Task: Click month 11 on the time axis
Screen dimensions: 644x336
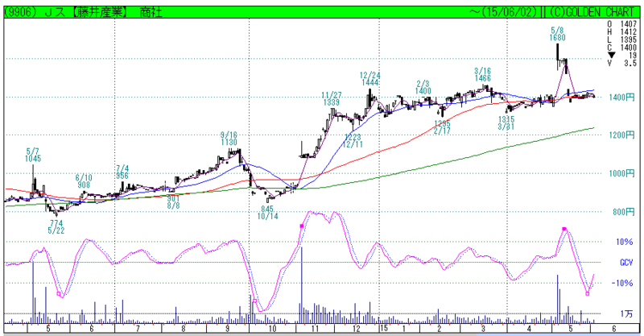Action: (x=315, y=329)
